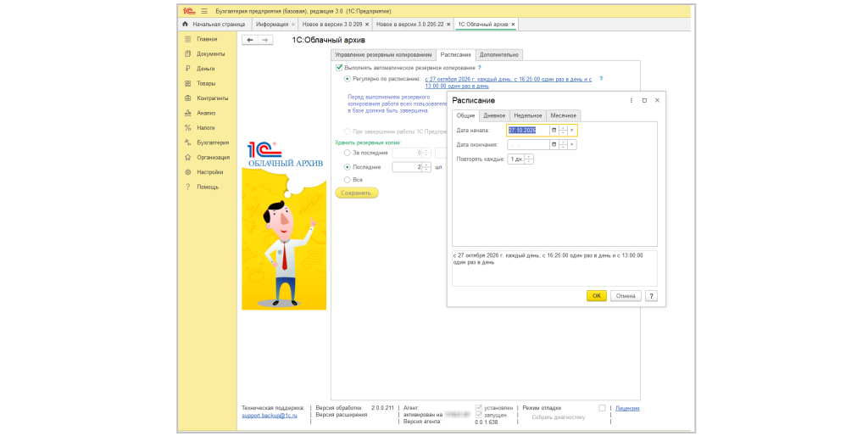868x436 pixels.
Task: Click the Дата начала date stepper arrows
Action: pyautogui.click(x=563, y=130)
